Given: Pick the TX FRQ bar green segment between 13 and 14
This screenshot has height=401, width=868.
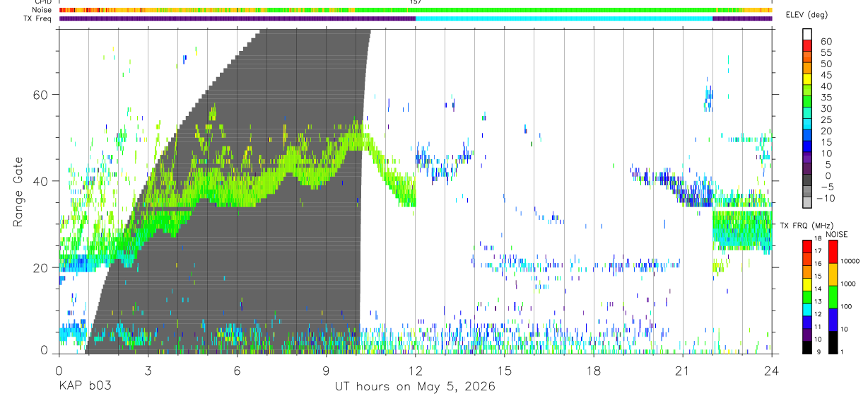Looking at the screenshot, I should coord(808,296).
